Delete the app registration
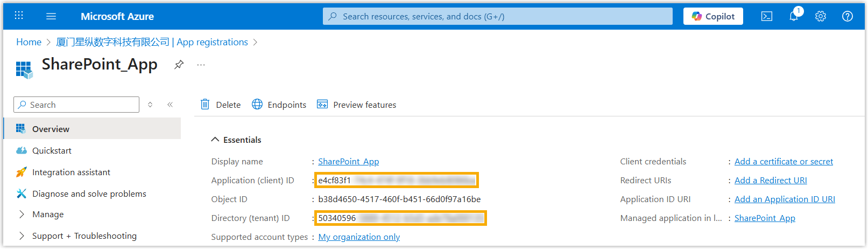Screen dimensions: 868x249 tap(221, 105)
